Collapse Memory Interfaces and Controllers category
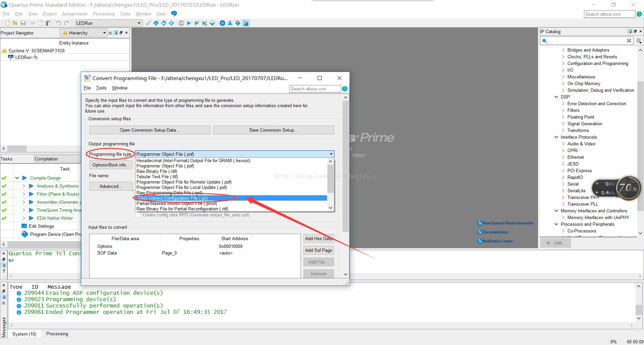The height and width of the screenshot is (345, 644). click(556, 211)
